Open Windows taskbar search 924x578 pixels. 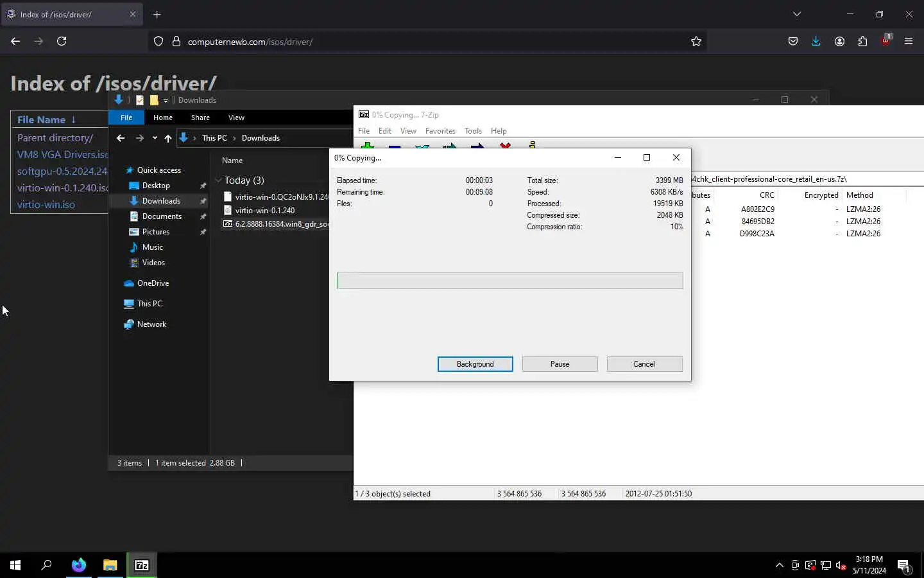pos(46,565)
